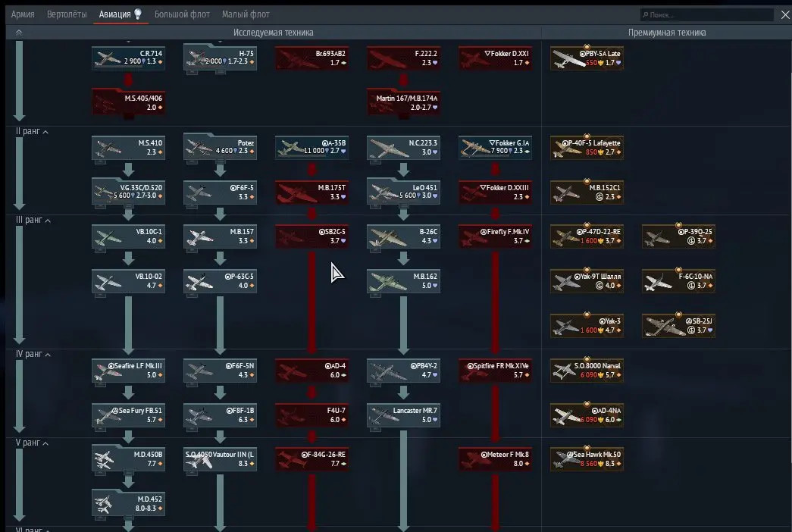
Task: Select the M.B.162 bomber card
Action: point(403,281)
